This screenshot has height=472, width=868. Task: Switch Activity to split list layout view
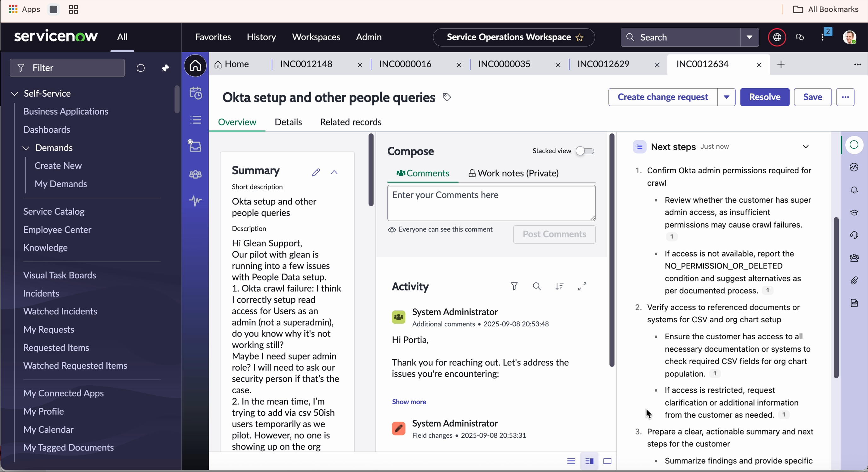[589, 461]
